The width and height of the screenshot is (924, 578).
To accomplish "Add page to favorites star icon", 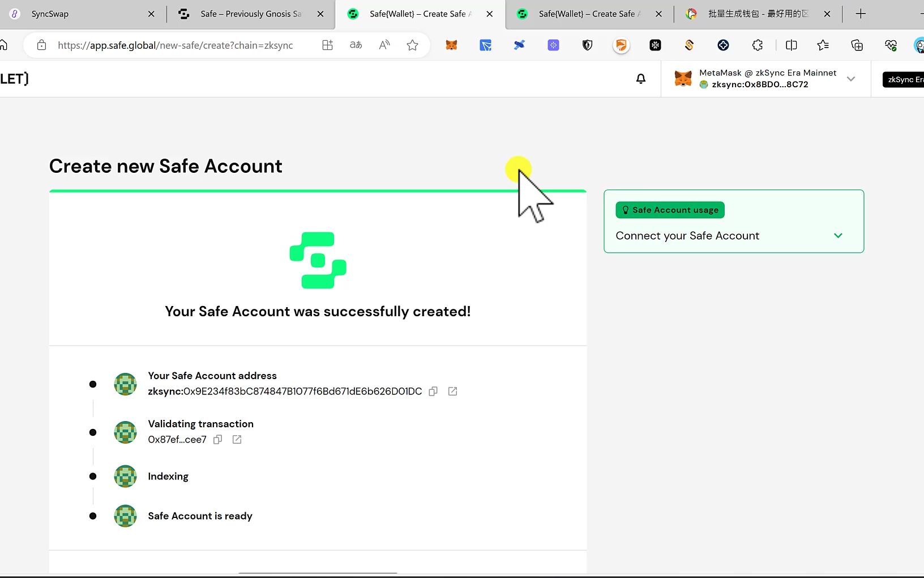I will (412, 45).
